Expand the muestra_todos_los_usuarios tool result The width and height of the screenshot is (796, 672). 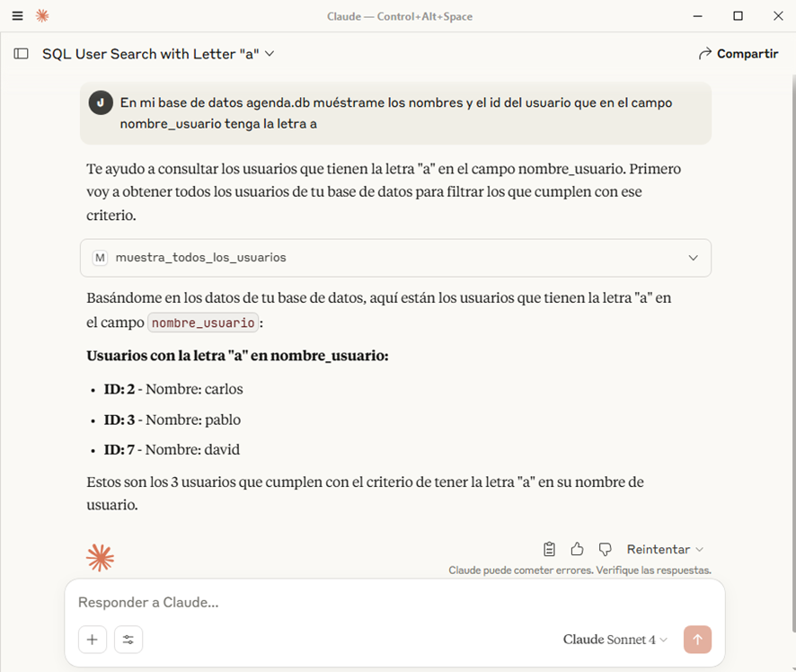coord(693,258)
